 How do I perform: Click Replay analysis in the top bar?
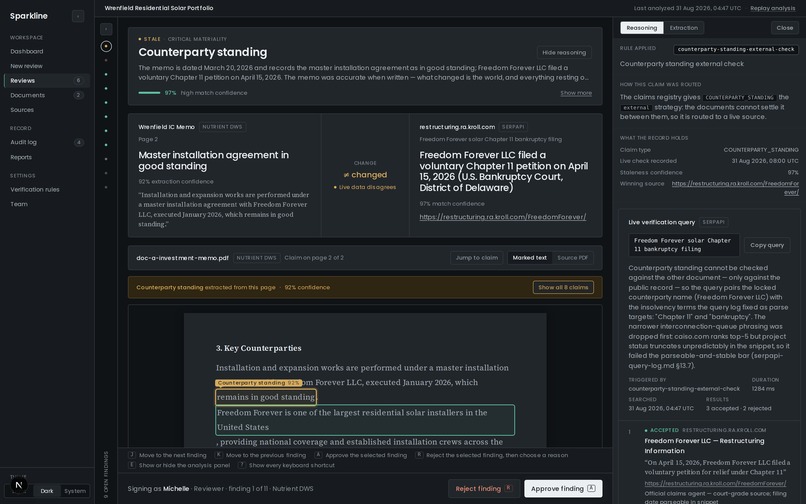773,8
